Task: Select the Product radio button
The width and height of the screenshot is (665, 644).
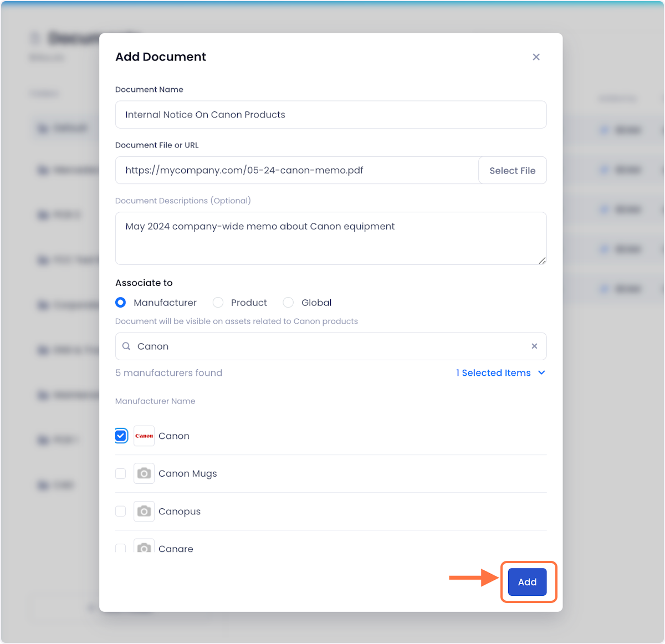Action: click(218, 303)
